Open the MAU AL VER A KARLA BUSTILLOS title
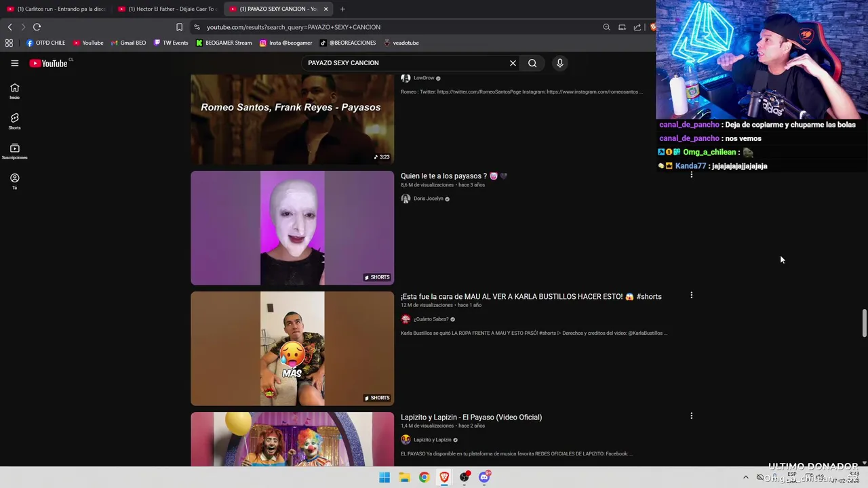The width and height of the screenshot is (868, 488). [531, 297]
